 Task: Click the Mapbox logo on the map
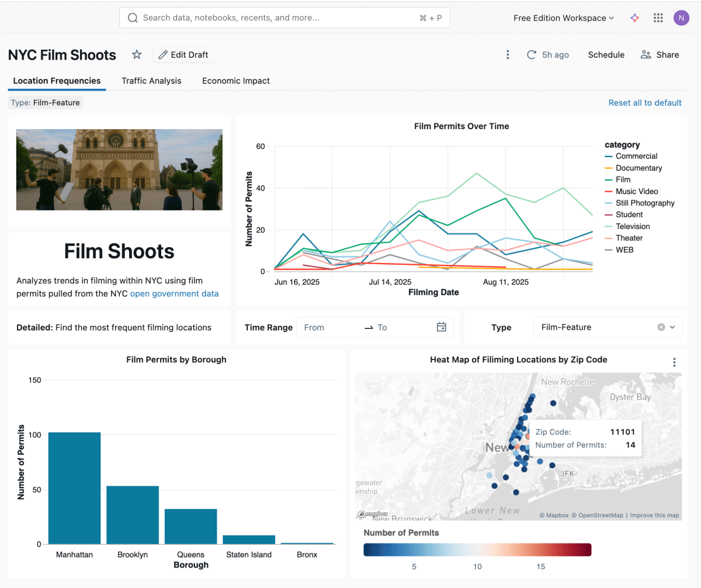pyautogui.click(x=373, y=514)
